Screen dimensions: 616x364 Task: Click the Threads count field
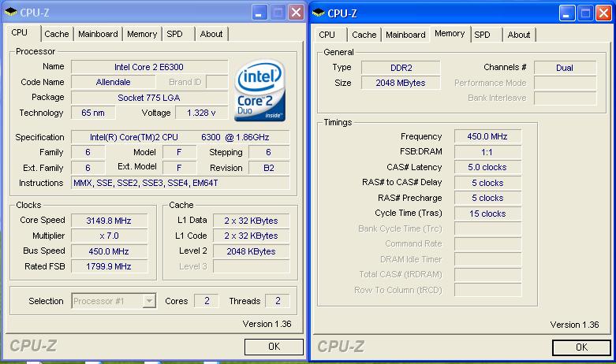278,301
